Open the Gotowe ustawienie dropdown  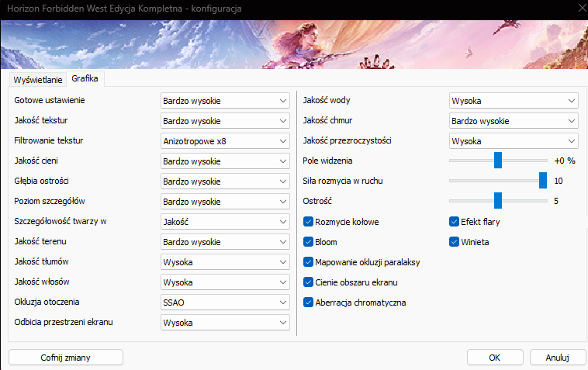[x=225, y=101]
